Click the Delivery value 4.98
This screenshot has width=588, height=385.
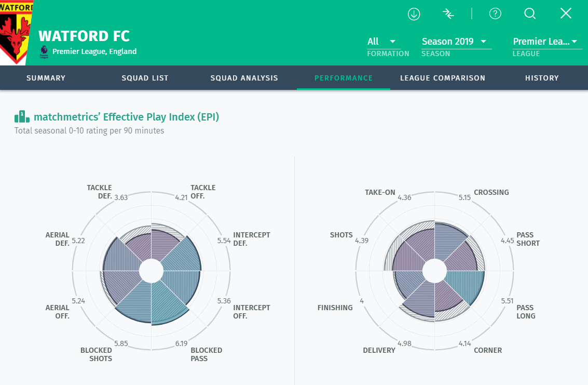(404, 343)
